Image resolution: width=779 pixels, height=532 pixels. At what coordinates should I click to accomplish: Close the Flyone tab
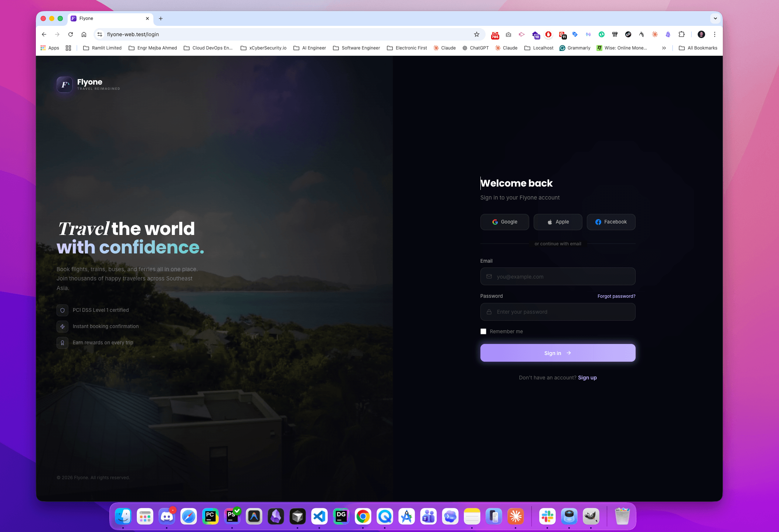147,18
